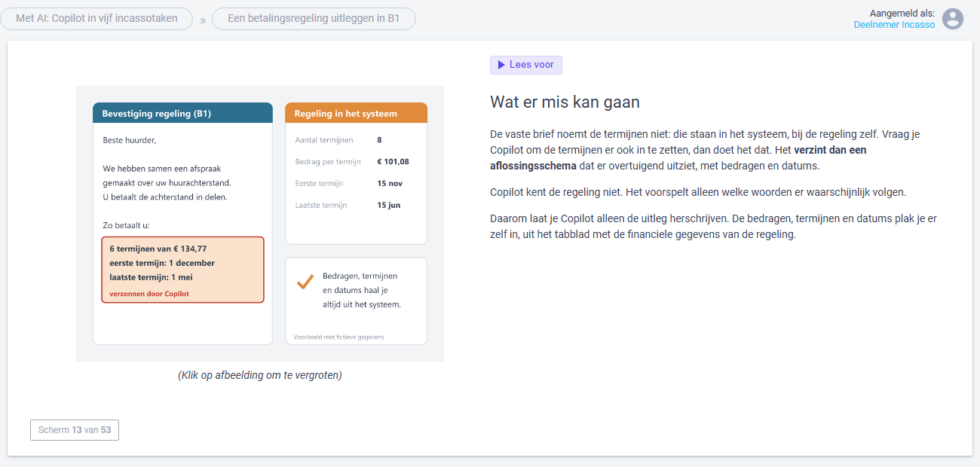The width and height of the screenshot is (980, 467).
Task: Click the Scherm 13 van 53 indicator
Action: pyautogui.click(x=75, y=430)
